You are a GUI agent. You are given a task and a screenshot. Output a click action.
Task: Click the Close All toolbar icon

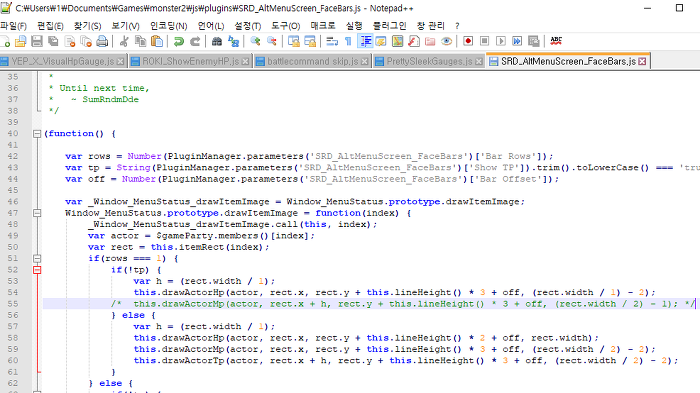tap(86, 42)
